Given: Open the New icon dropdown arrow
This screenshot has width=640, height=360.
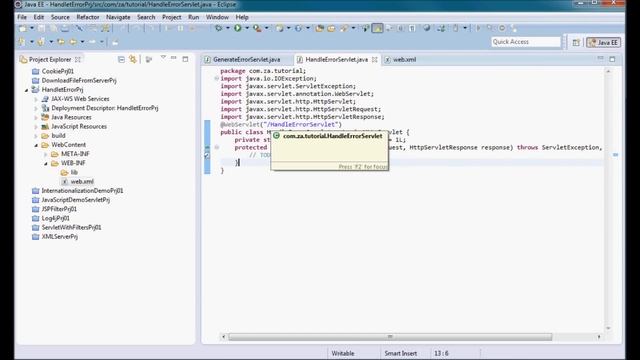Looking at the screenshot, I should pyautogui.click(x=32, y=28).
